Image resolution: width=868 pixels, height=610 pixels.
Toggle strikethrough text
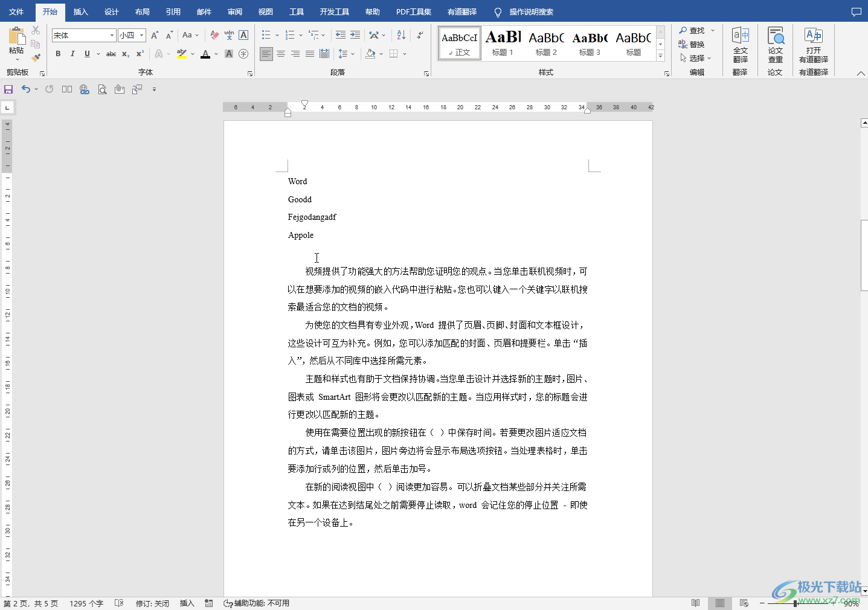pyautogui.click(x=111, y=54)
